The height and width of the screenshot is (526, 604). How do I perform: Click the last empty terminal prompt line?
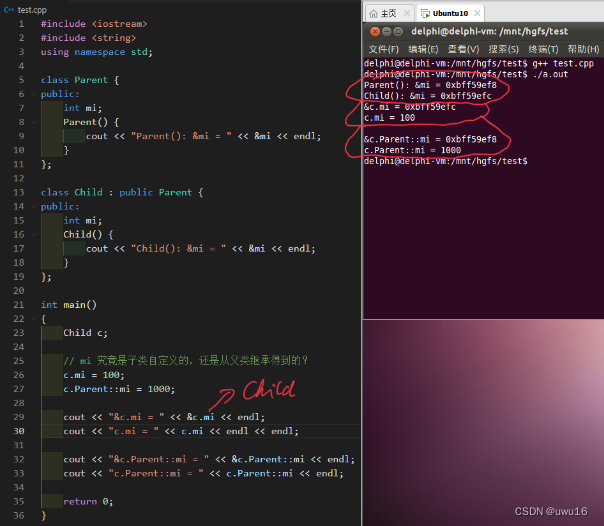[x=446, y=161]
